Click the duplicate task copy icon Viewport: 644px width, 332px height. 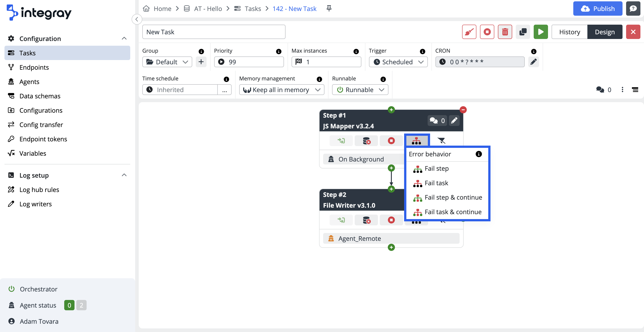pyautogui.click(x=523, y=32)
